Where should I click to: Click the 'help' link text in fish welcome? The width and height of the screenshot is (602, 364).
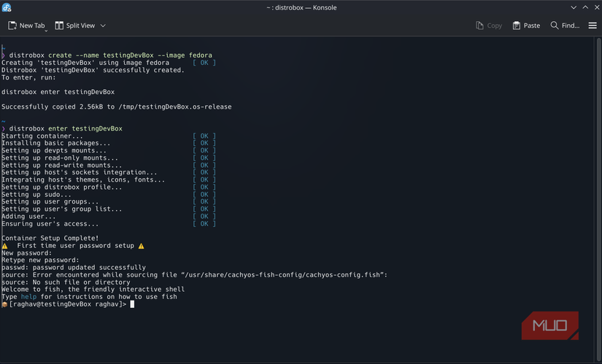tap(28, 297)
